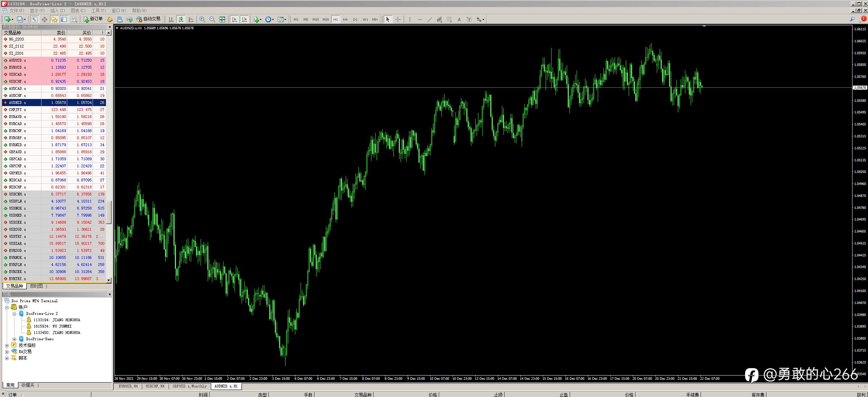
Task: Expand the 技术指标 indicators tree node
Action: coord(7,345)
